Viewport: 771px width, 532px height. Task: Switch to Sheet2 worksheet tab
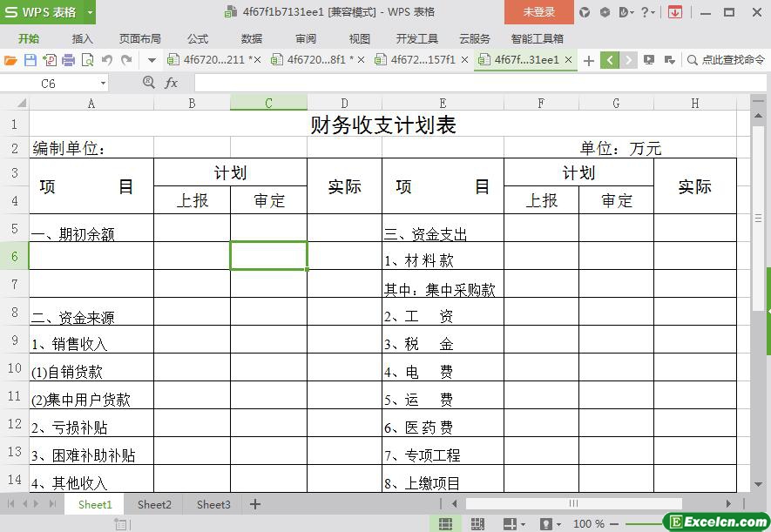tap(154, 504)
